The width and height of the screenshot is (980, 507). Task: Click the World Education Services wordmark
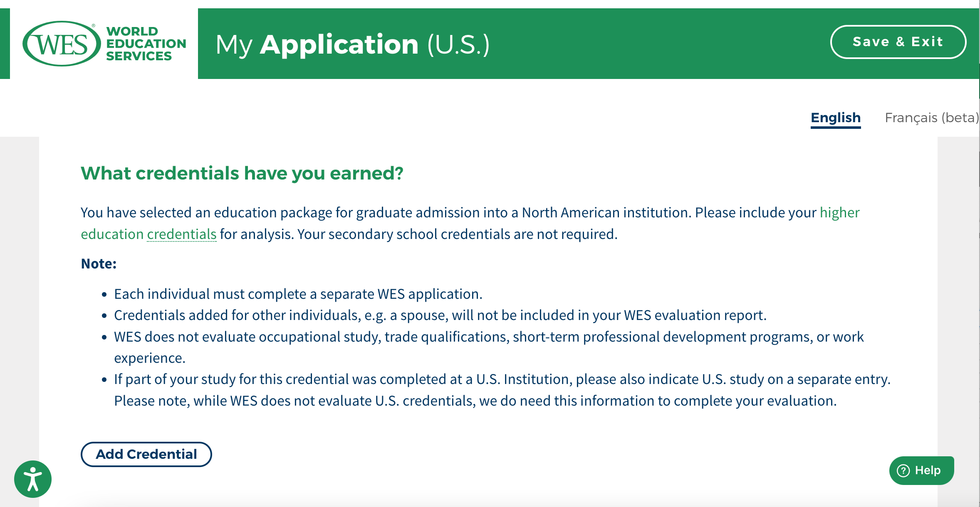[146, 44]
